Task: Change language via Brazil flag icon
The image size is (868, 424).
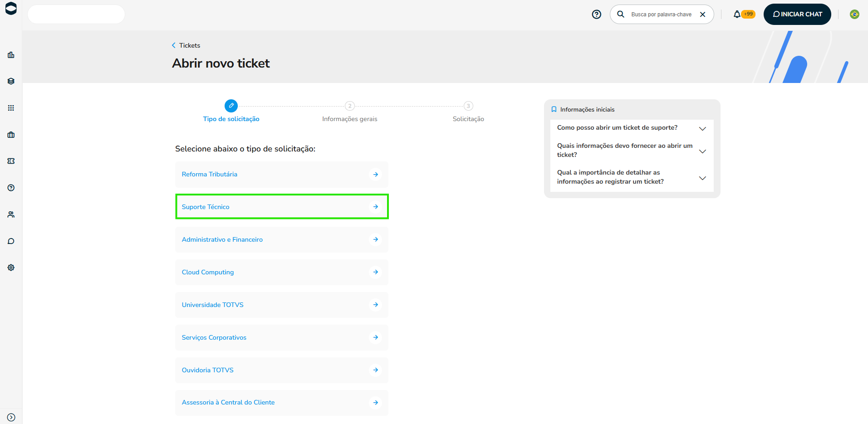Action: [x=854, y=15]
